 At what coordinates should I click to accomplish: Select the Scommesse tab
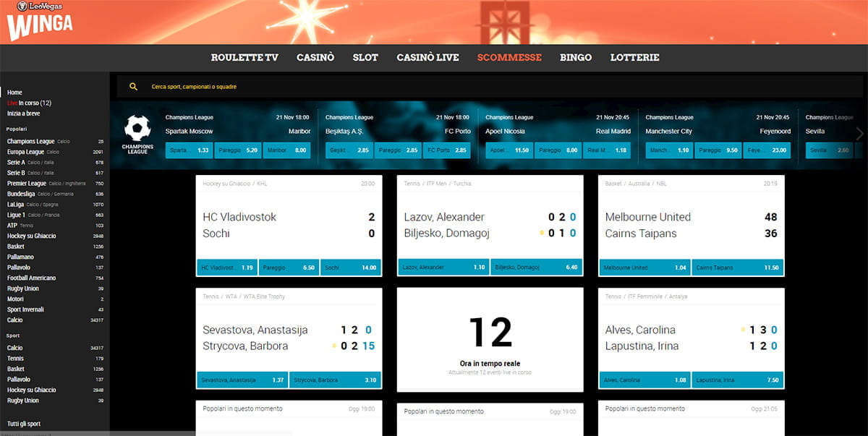pyautogui.click(x=509, y=57)
